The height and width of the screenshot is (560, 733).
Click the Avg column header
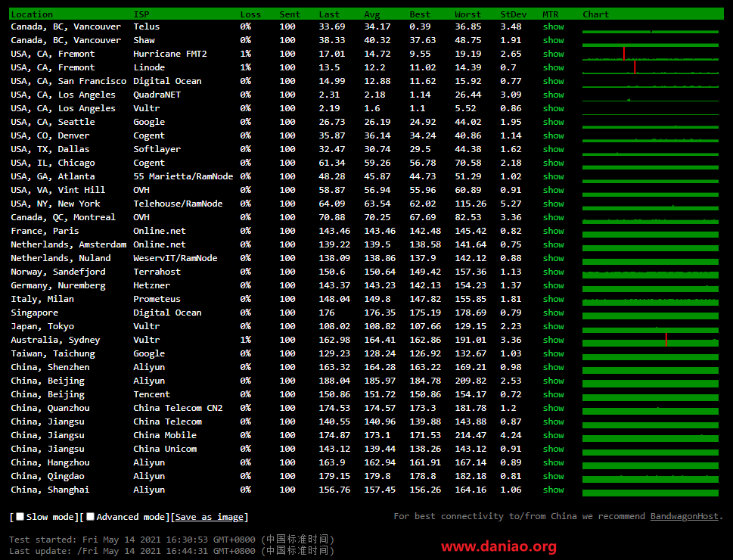(x=372, y=14)
